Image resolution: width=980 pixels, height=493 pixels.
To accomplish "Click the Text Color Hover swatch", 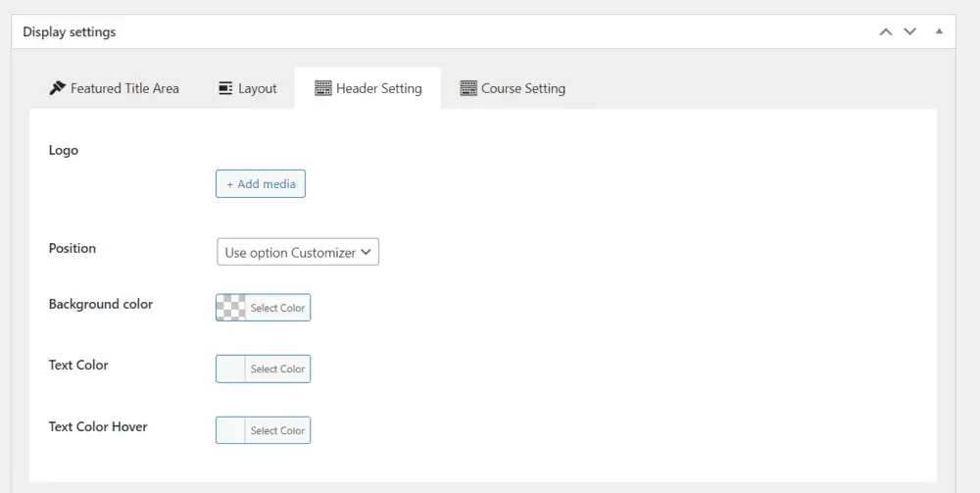I will click(230, 430).
